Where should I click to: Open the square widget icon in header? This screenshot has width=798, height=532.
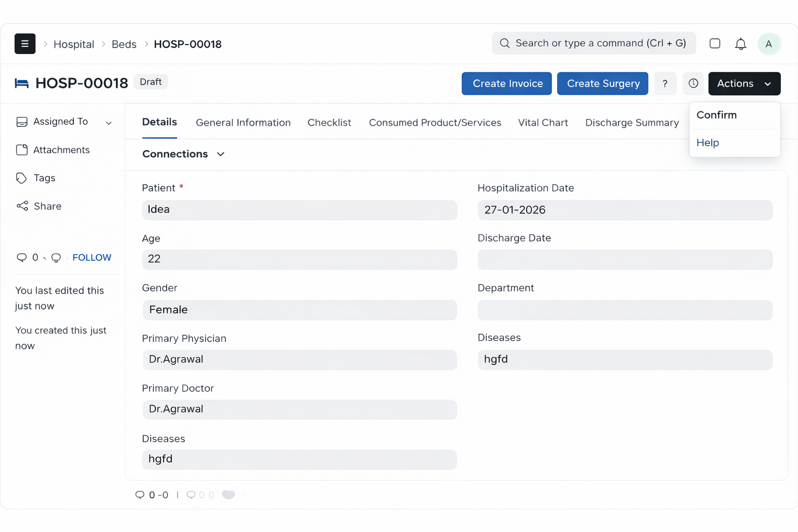pyautogui.click(x=715, y=44)
